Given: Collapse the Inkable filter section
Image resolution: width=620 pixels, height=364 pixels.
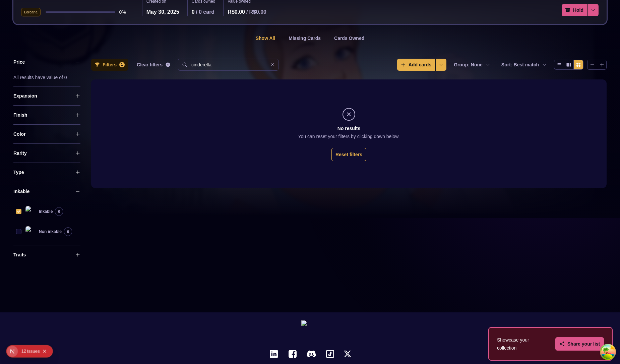Looking at the screenshot, I should [x=78, y=191].
